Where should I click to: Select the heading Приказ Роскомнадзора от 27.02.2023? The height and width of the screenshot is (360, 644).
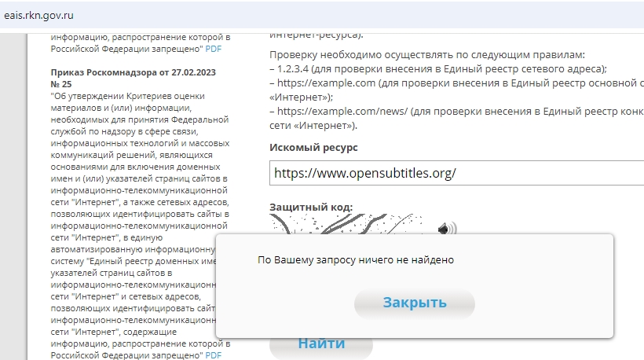coord(133,72)
